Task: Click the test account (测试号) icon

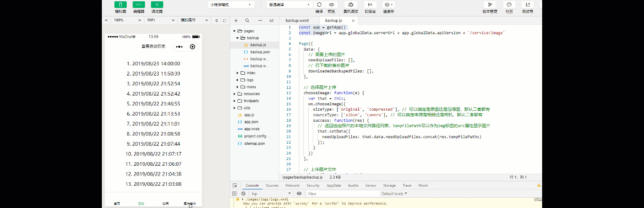Action: tap(528, 4)
